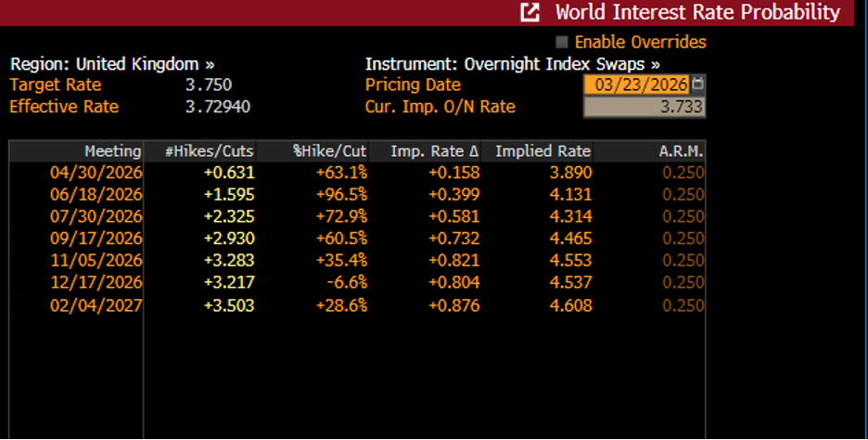Expand the Region: United Kingdom selector
Screen dimensions: 868x440
pyautogui.click(x=111, y=64)
